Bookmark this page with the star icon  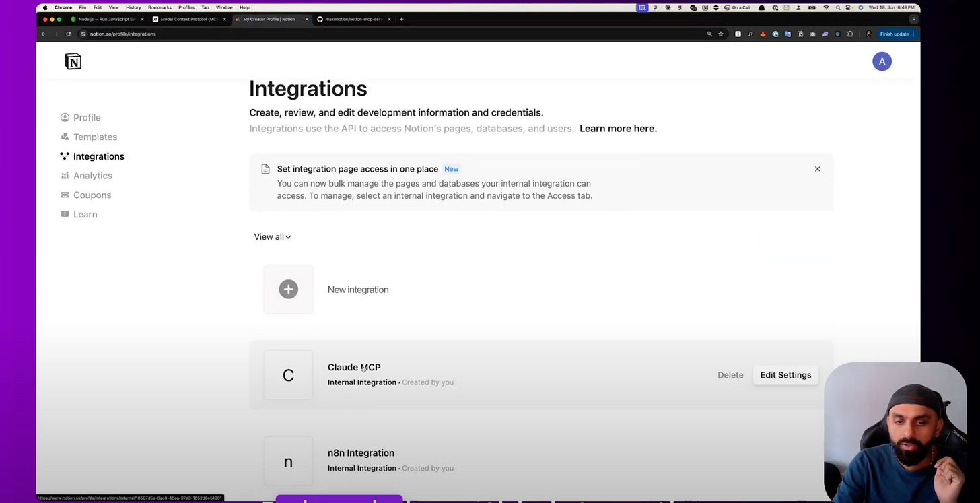click(x=721, y=34)
